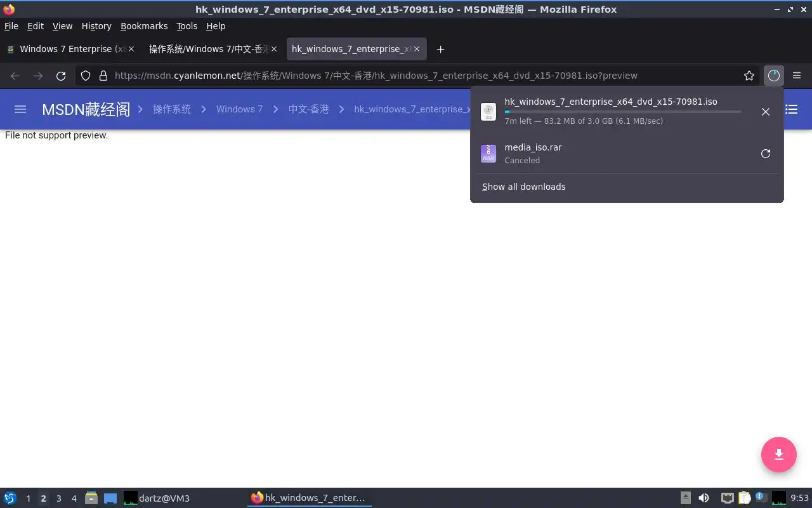
Task: Click hk_windows_7_enterprise breadcrumb item
Action: (x=412, y=109)
